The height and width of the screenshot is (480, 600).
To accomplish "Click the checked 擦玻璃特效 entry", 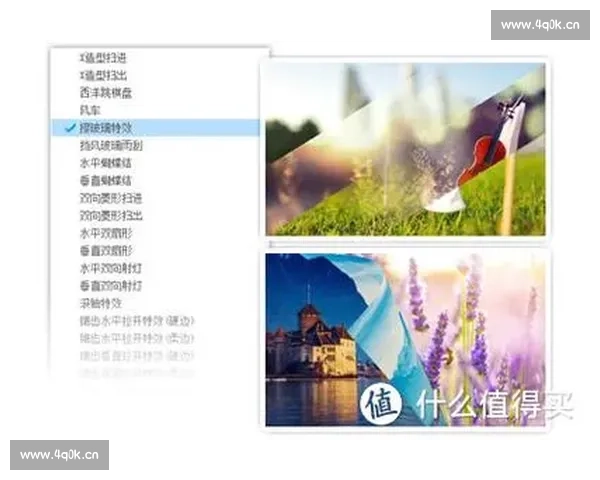I will pos(156,128).
